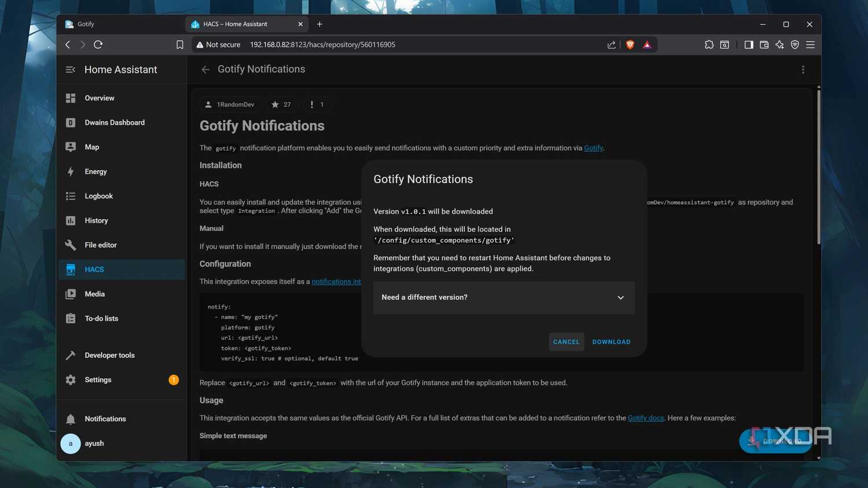Open the Media panel icon
This screenshot has height=488, width=868.
[71, 294]
